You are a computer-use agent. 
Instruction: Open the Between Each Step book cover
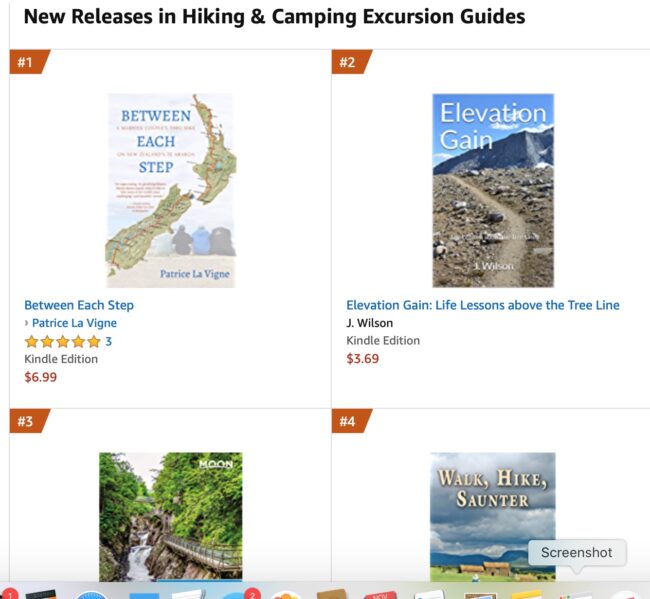pyautogui.click(x=170, y=190)
